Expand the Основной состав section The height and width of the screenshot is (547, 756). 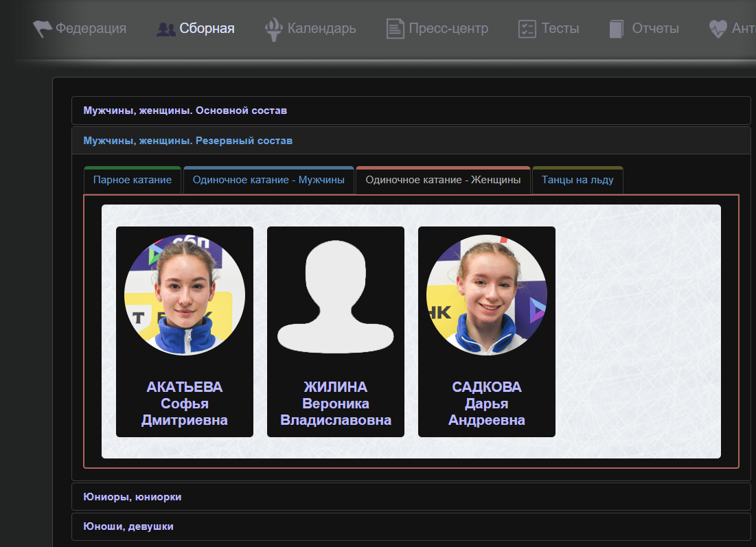point(185,110)
